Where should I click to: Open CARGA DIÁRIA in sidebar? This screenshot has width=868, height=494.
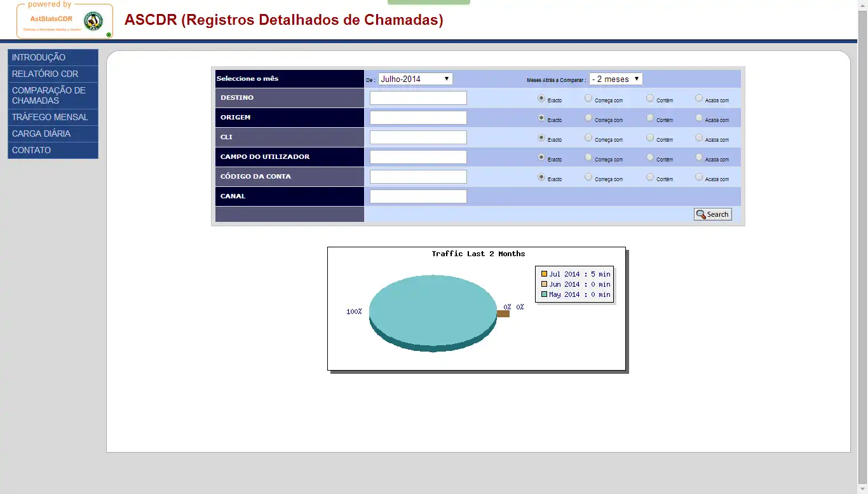click(x=53, y=134)
